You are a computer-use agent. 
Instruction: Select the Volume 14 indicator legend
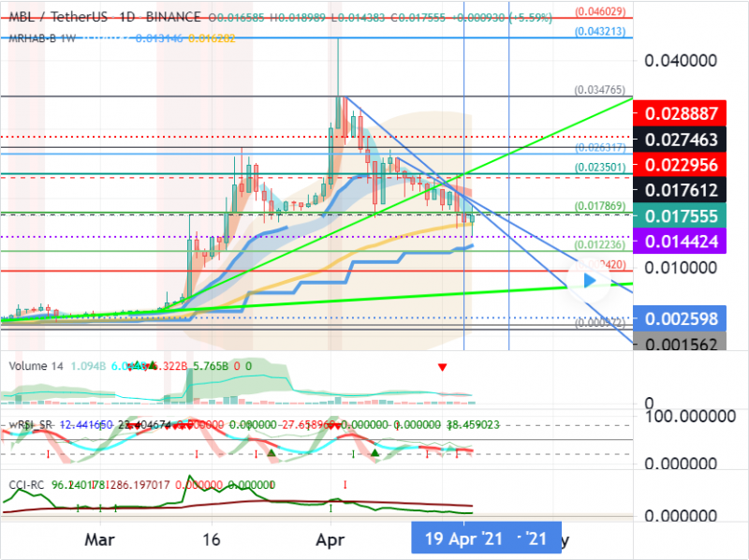[36, 367]
